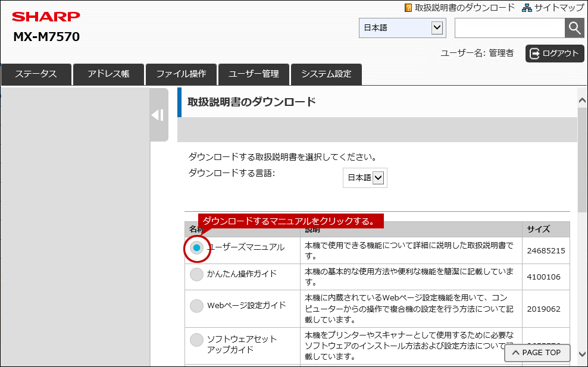Click the size value 4100106
This screenshot has width=588, height=367.
543,277
